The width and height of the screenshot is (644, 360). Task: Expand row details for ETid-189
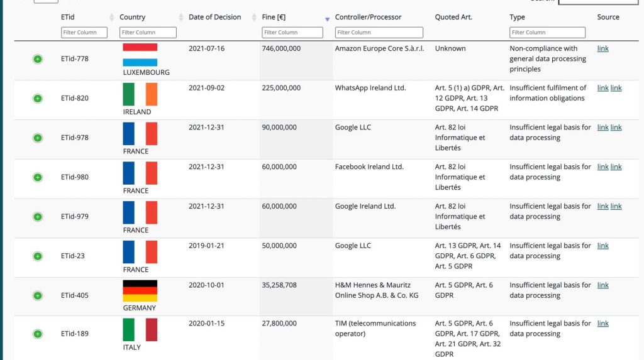tap(37, 334)
